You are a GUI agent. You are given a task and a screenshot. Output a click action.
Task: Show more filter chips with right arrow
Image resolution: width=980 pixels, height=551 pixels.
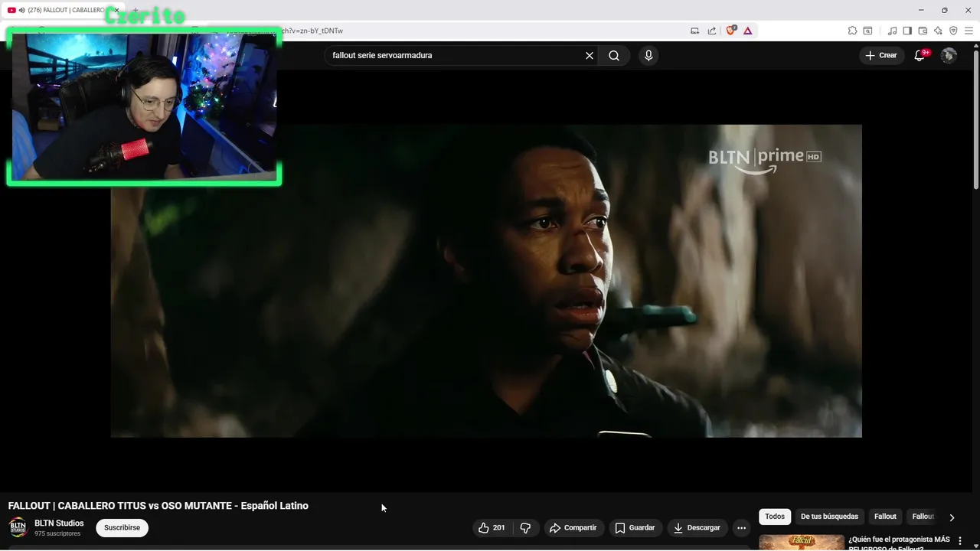pyautogui.click(x=952, y=517)
